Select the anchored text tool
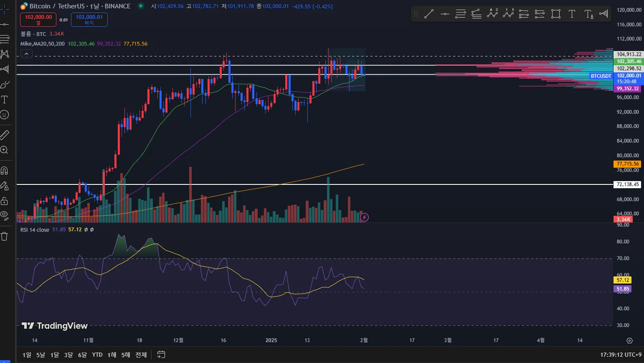644x363 pixels. click(588, 14)
